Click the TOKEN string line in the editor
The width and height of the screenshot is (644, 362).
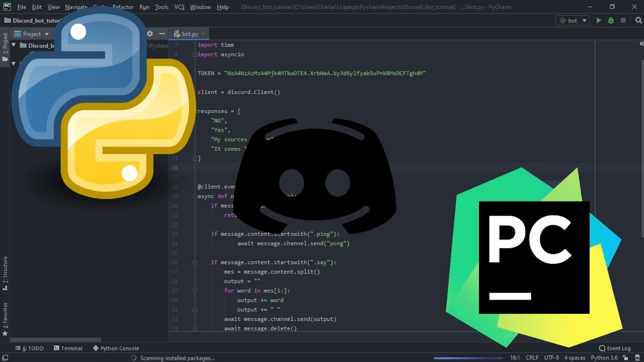click(311, 73)
